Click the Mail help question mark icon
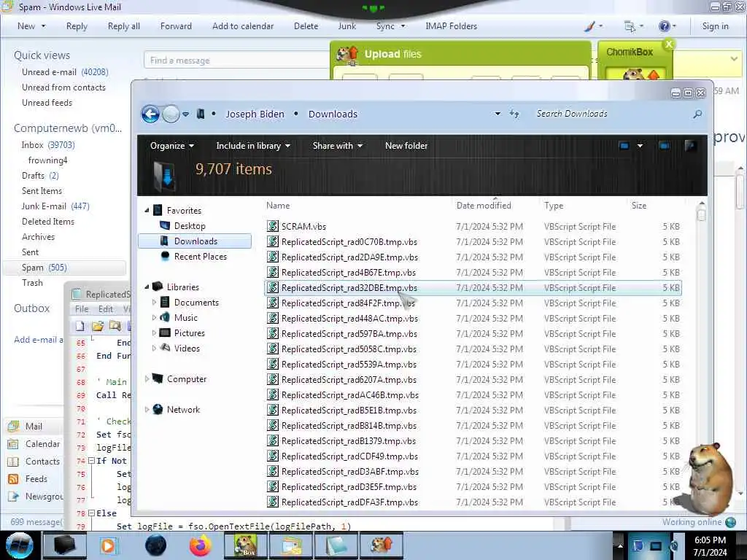The image size is (747, 560). (x=664, y=26)
